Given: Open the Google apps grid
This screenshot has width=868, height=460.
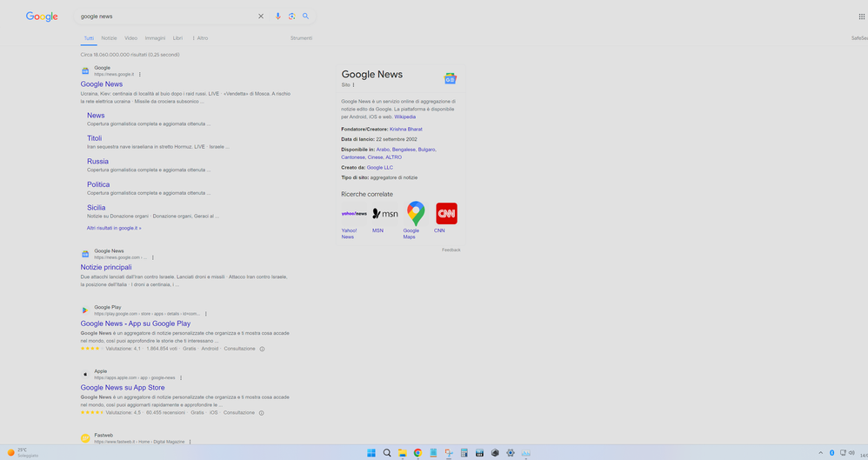Looking at the screenshot, I should pos(861,17).
